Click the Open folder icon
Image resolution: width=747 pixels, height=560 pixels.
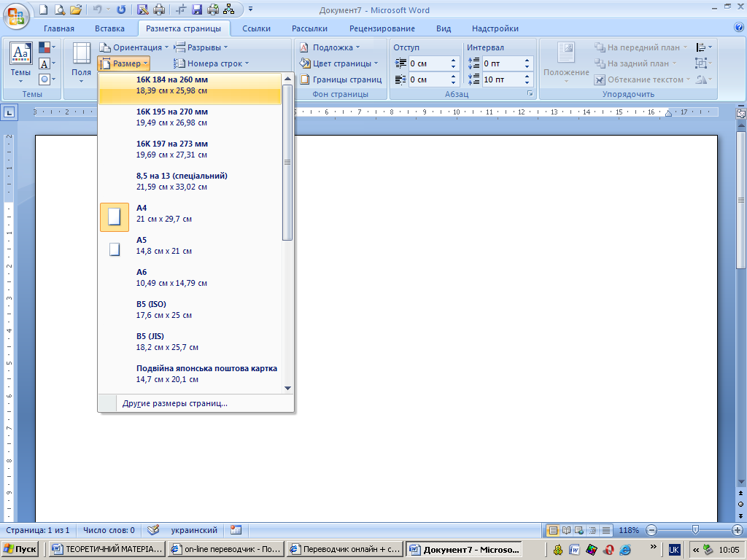point(76,9)
